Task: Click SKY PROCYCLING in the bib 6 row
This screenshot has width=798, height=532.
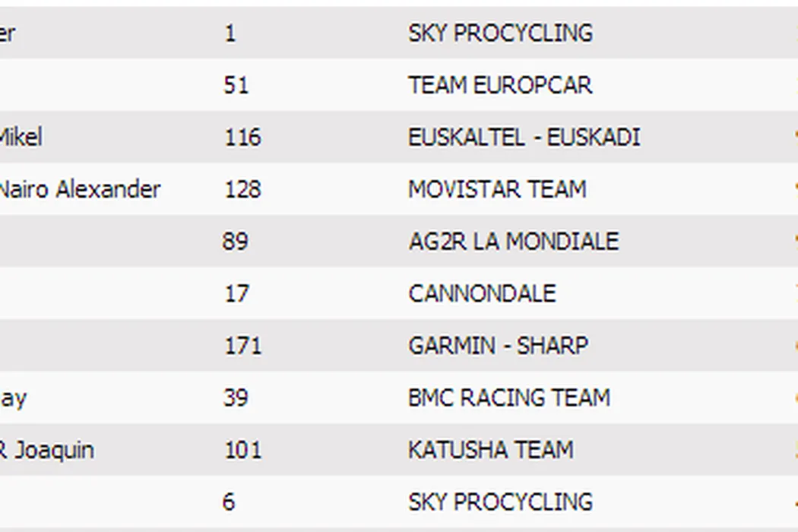Action: coord(500,502)
